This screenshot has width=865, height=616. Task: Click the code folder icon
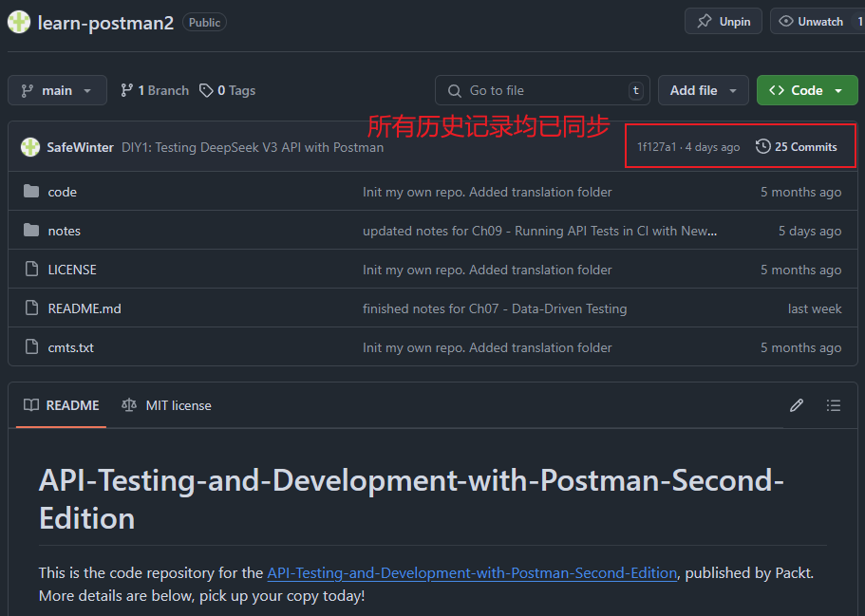pos(31,192)
